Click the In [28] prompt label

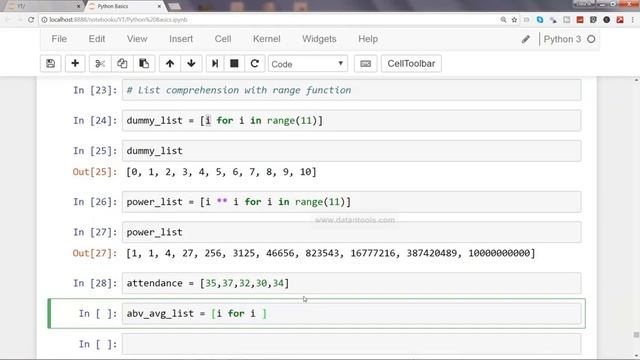click(95, 283)
